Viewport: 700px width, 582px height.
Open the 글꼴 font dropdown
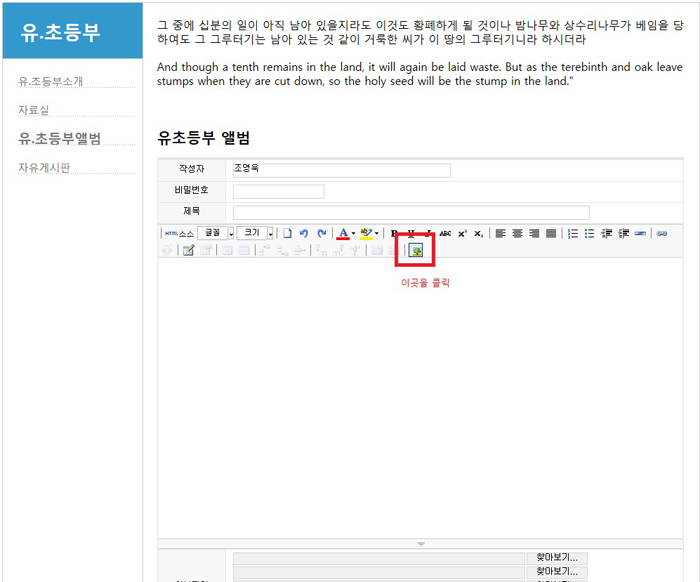click(x=216, y=233)
